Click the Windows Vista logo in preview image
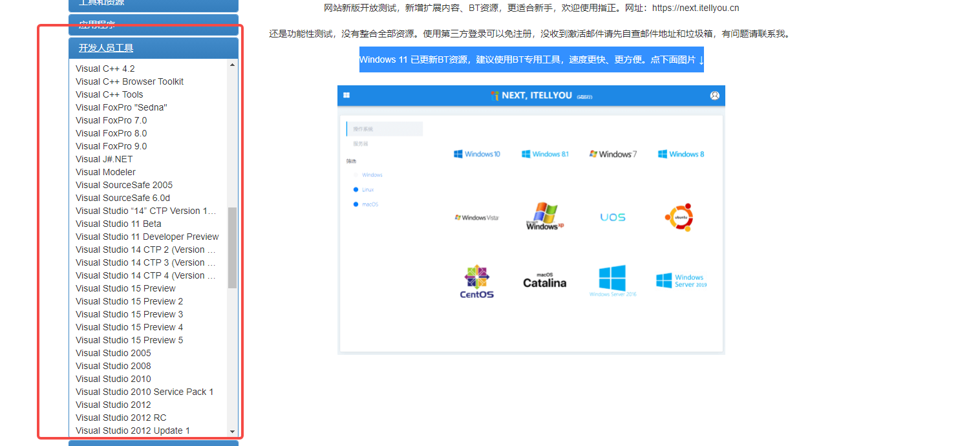 pos(477,218)
